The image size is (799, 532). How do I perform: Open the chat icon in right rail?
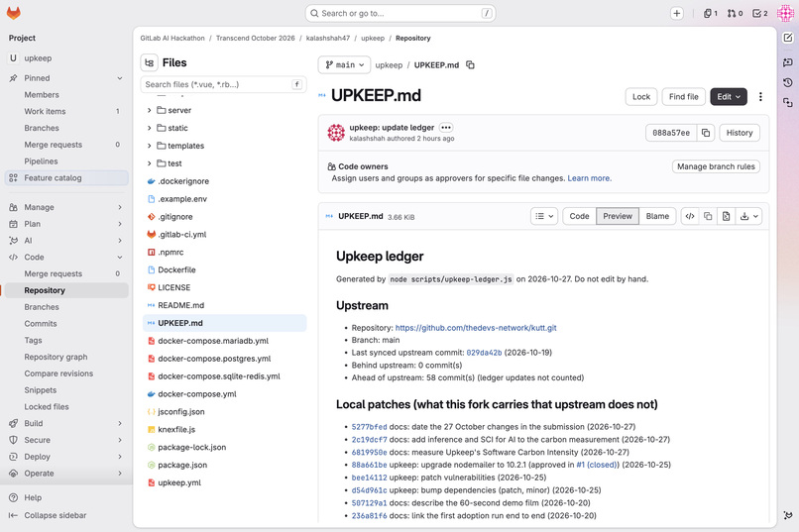tap(788, 62)
